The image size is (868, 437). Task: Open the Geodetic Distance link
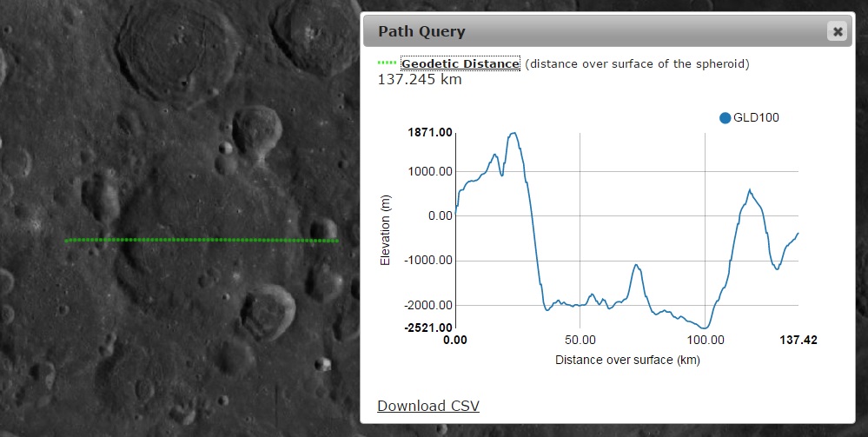pos(460,63)
